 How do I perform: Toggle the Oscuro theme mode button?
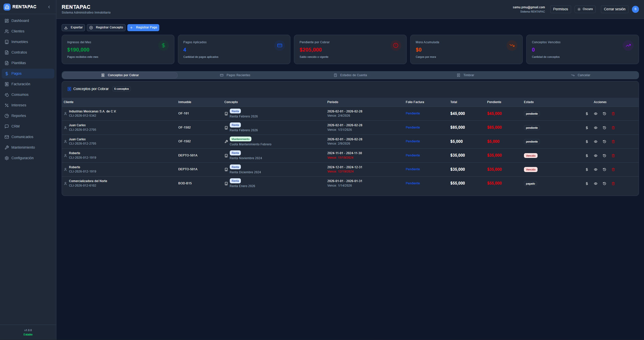(x=585, y=9)
